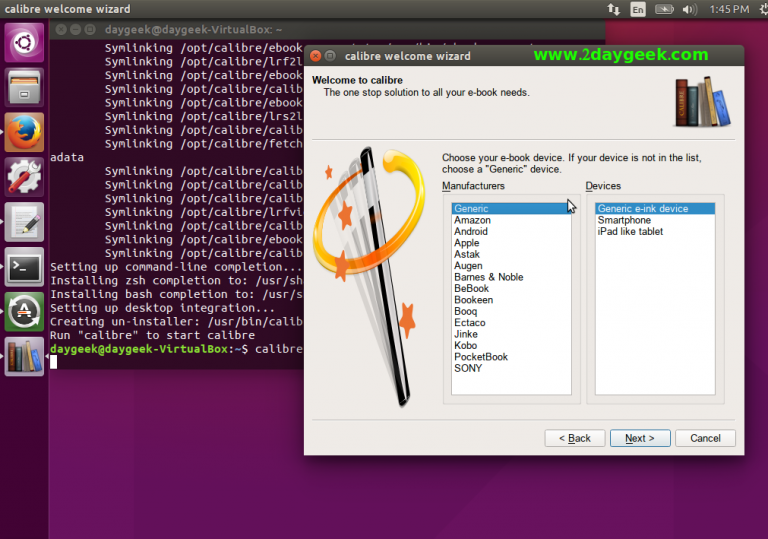Open system session gear menu
This screenshot has height=539, width=768.
coord(764,9)
